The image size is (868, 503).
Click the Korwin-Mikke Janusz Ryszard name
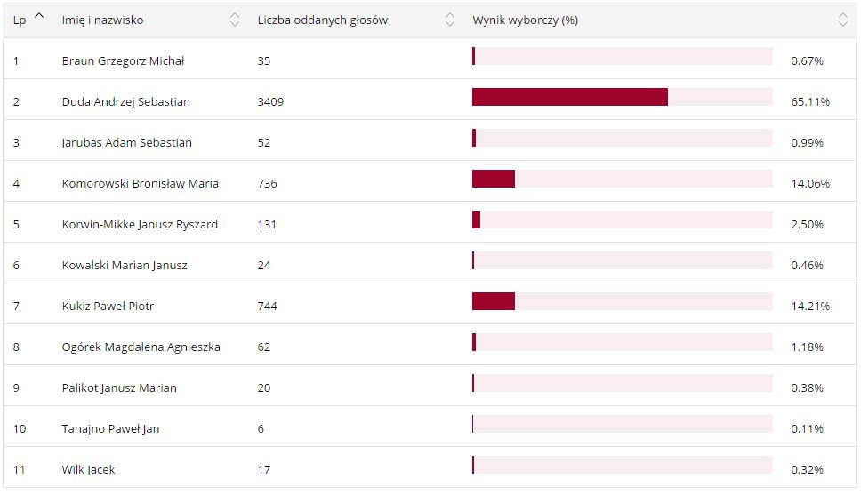pyautogui.click(x=140, y=224)
